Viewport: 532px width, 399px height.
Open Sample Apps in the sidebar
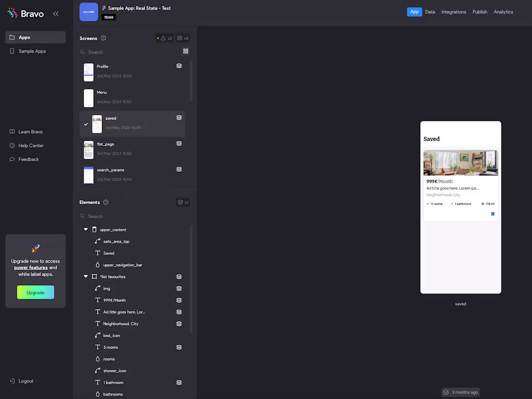32,51
